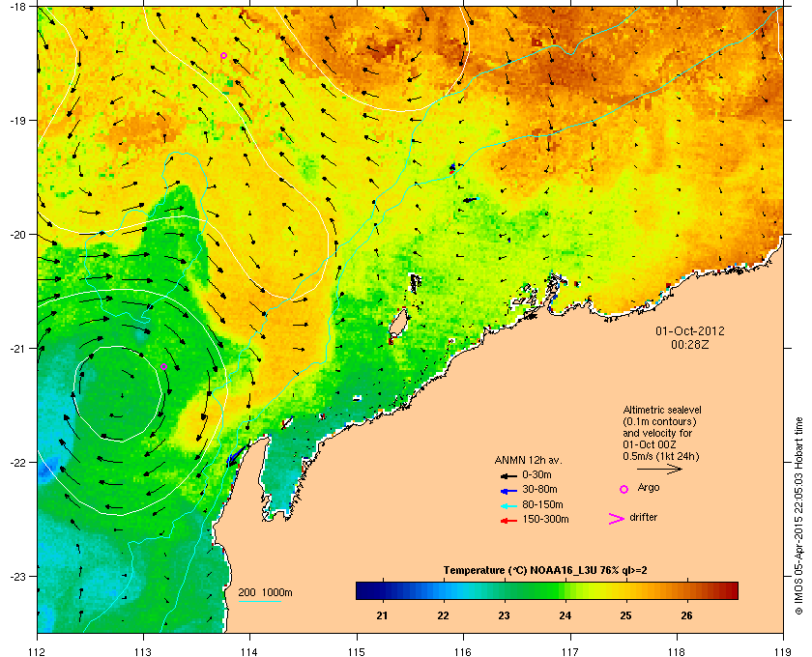Click the Argo float marker near 18.4S
812x657 pixels.
click(223, 55)
